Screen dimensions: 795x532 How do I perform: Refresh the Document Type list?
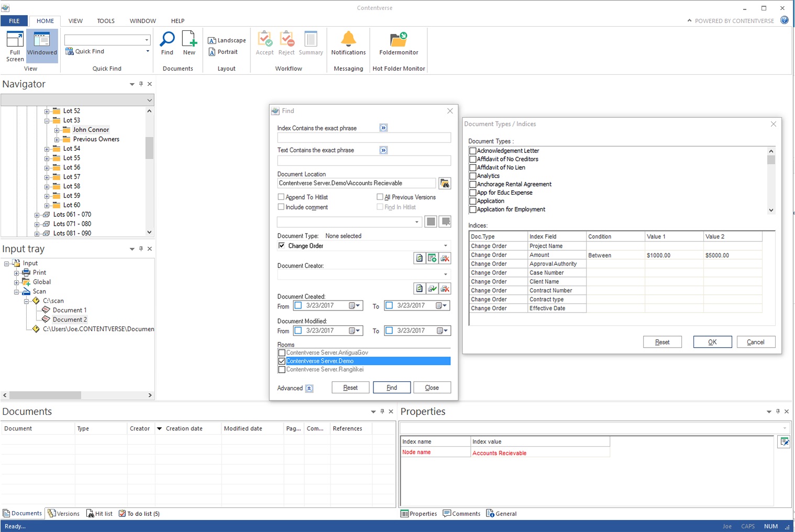[419, 258]
